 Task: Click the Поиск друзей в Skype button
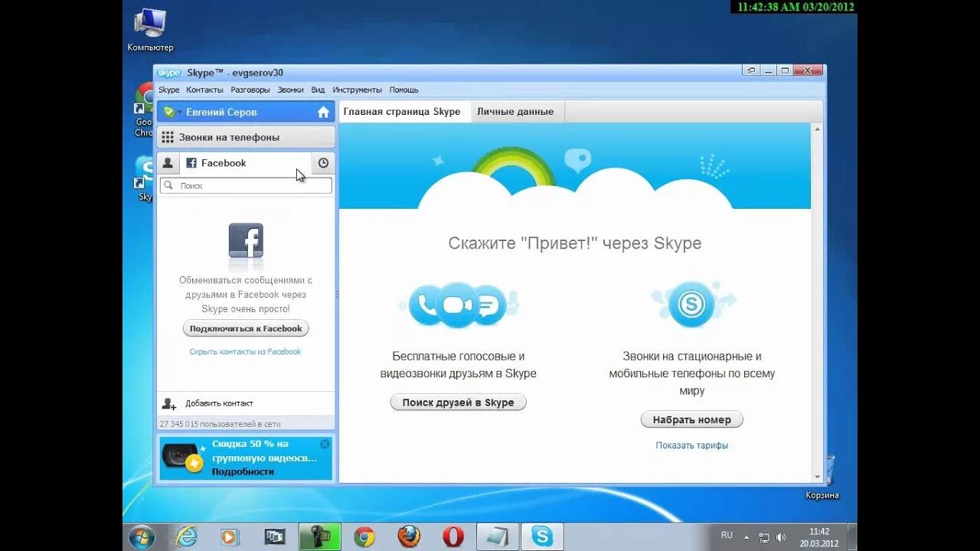click(x=458, y=403)
